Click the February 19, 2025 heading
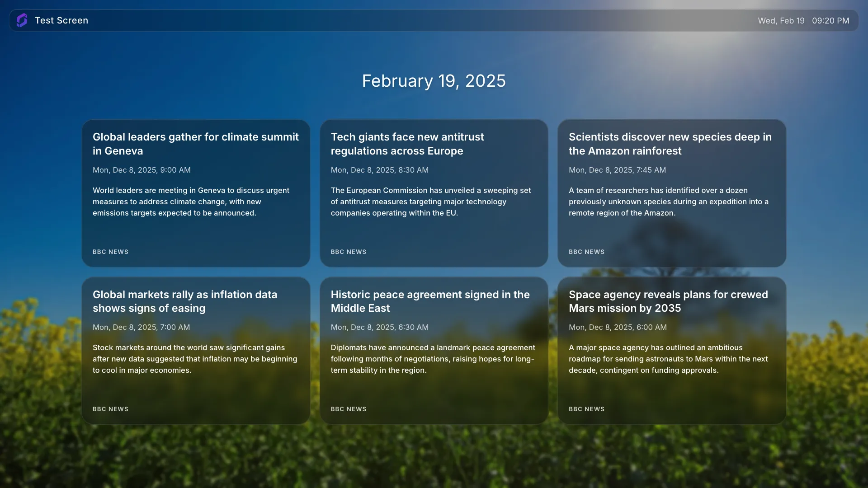Viewport: 868px width, 488px height. click(x=434, y=81)
